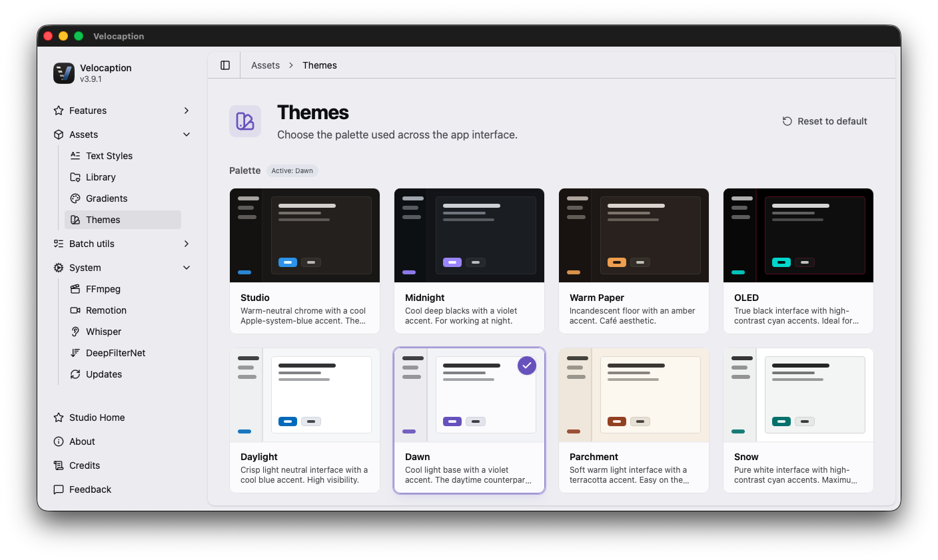Image resolution: width=938 pixels, height=560 pixels.
Task: Open the DeepFilterNet icon
Action: 75,353
